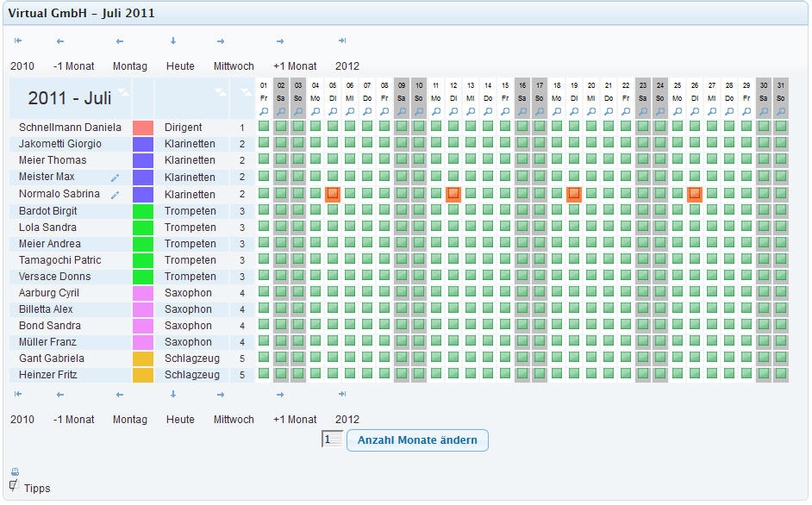Click sort arrows in the group number header
812x505 pixels.
247,90
